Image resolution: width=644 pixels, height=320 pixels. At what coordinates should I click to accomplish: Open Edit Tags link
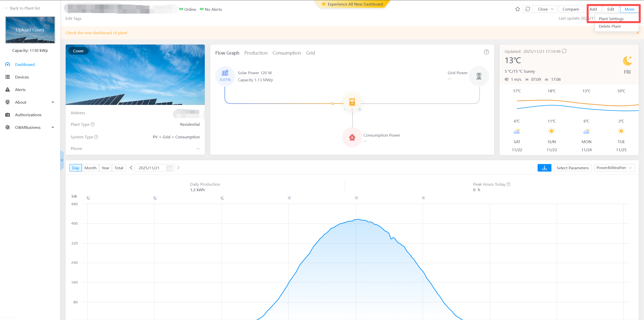73,18
